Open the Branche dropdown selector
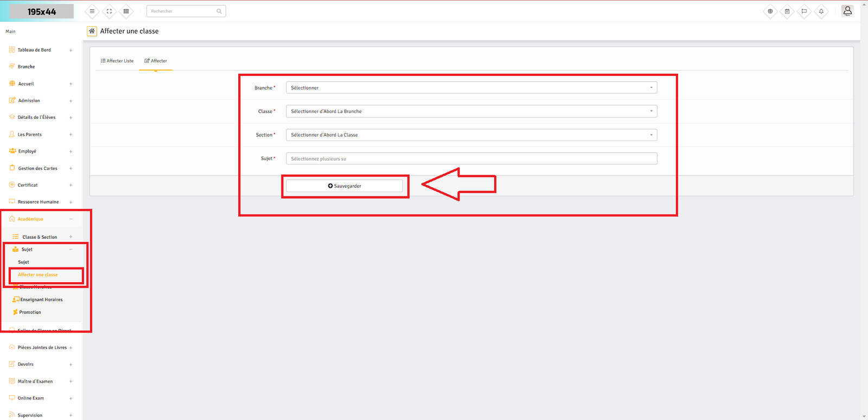The image size is (868, 420). pos(471,88)
